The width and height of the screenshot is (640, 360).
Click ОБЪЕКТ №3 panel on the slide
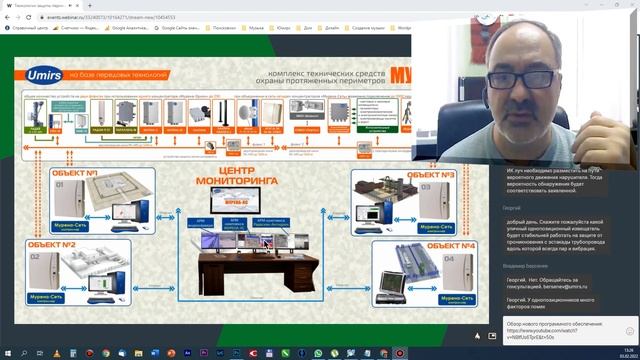(x=404, y=203)
